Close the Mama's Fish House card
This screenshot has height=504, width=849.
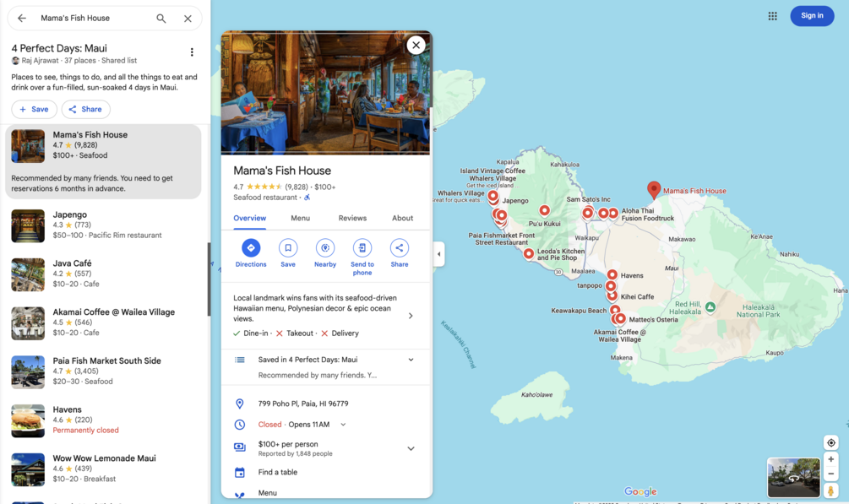[416, 45]
